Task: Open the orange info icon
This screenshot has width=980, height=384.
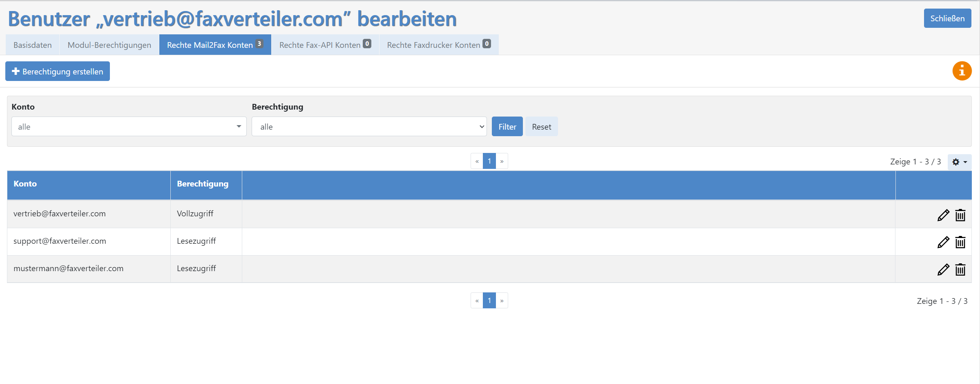Action: [x=962, y=71]
